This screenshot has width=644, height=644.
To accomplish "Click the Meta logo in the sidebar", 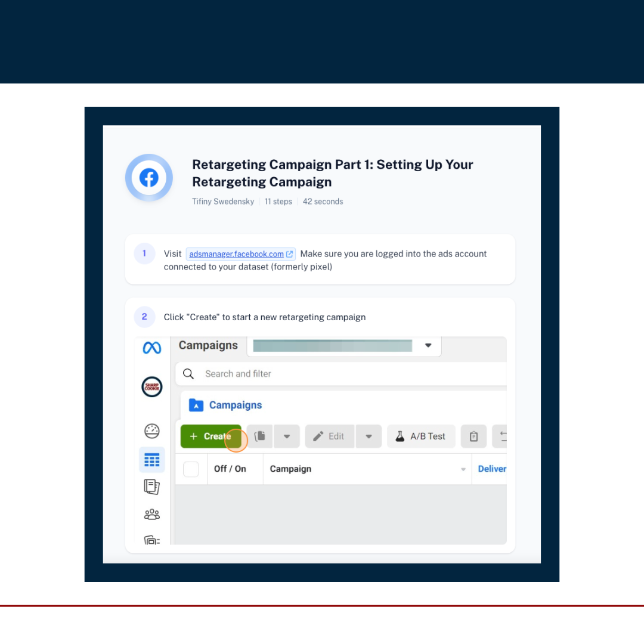I will click(x=152, y=348).
